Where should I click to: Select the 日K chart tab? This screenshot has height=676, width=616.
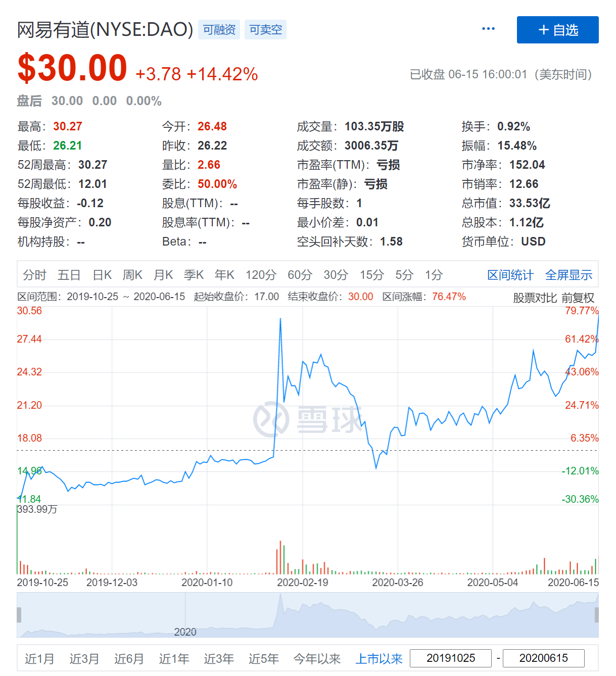(x=102, y=275)
